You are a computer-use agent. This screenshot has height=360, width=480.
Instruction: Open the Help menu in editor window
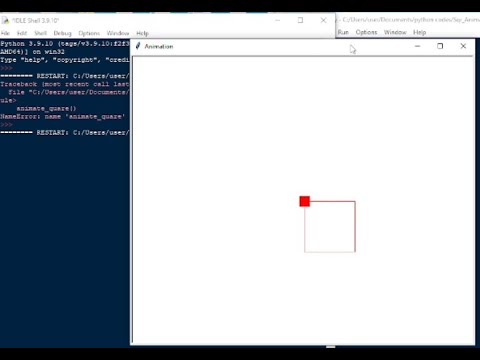pyautogui.click(x=419, y=32)
